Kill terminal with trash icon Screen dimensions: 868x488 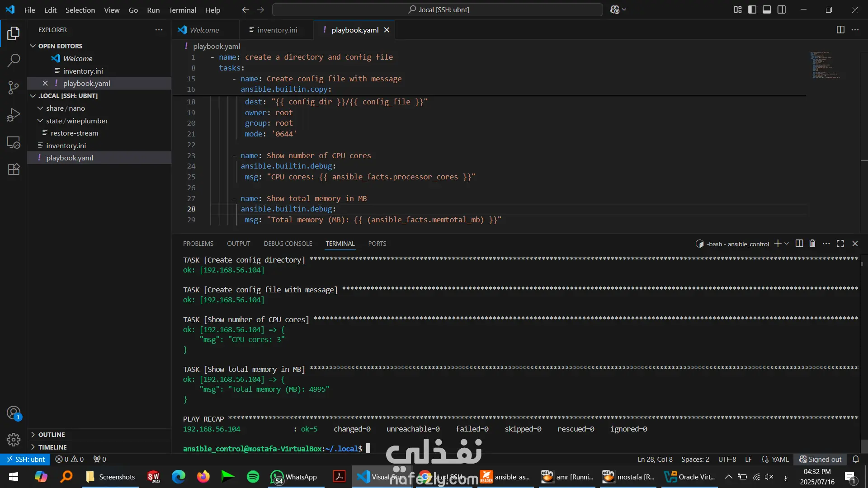click(x=812, y=244)
